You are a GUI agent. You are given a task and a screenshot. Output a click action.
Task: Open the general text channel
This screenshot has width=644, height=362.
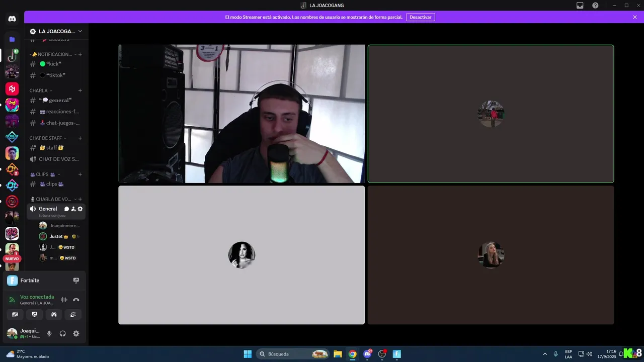56,100
